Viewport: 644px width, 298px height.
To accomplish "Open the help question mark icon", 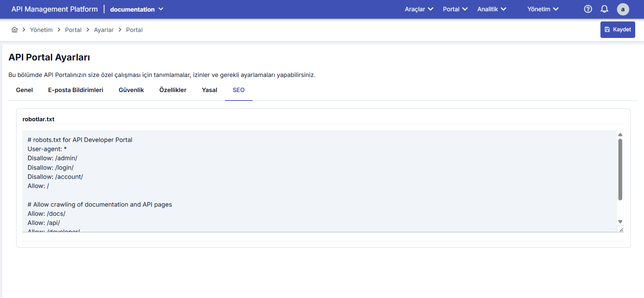I will tap(588, 9).
